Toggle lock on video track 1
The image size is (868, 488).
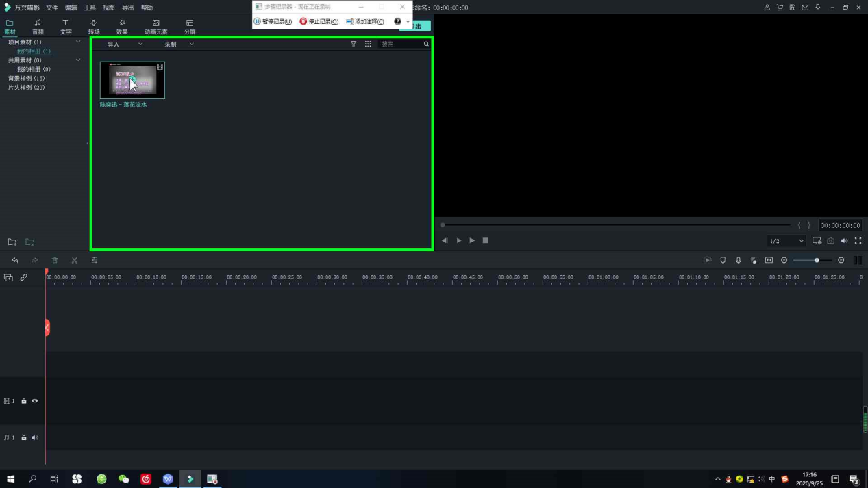(x=24, y=401)
